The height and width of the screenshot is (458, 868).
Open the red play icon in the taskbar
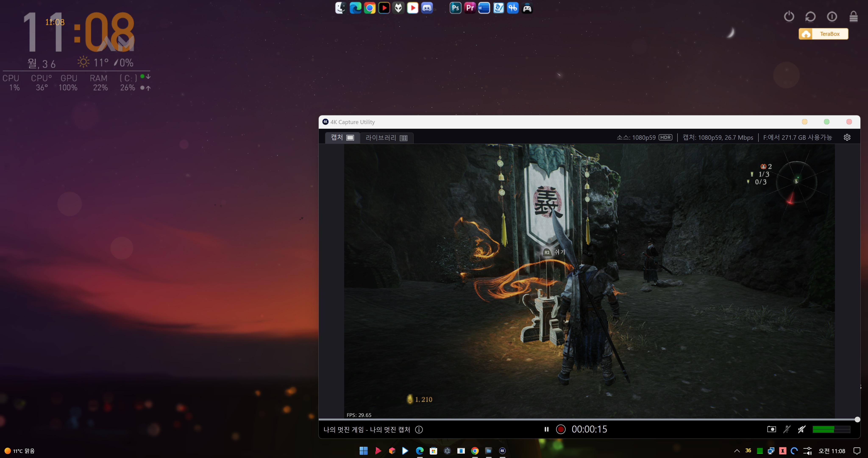tap(378, 451)
